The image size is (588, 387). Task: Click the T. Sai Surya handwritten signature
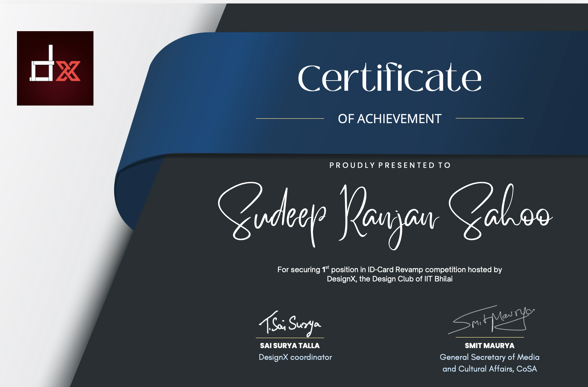pyautogui.click(x=290, y=324)
